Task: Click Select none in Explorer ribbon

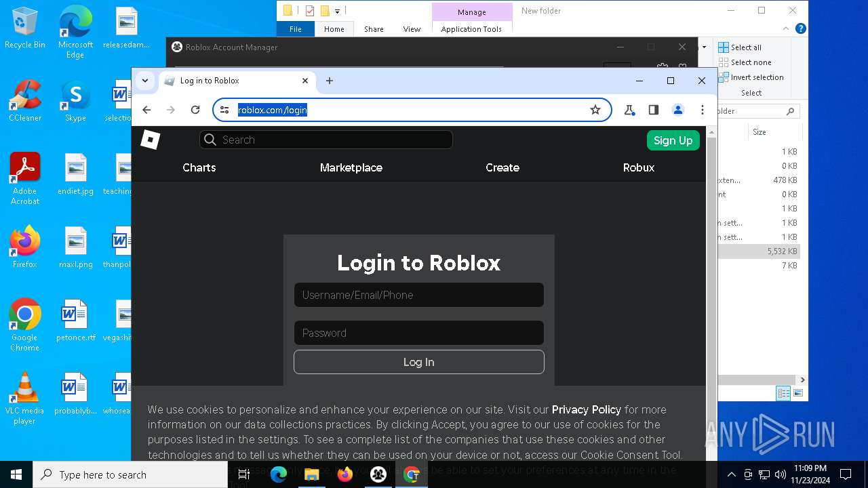Action: click(x=745, y=62)
